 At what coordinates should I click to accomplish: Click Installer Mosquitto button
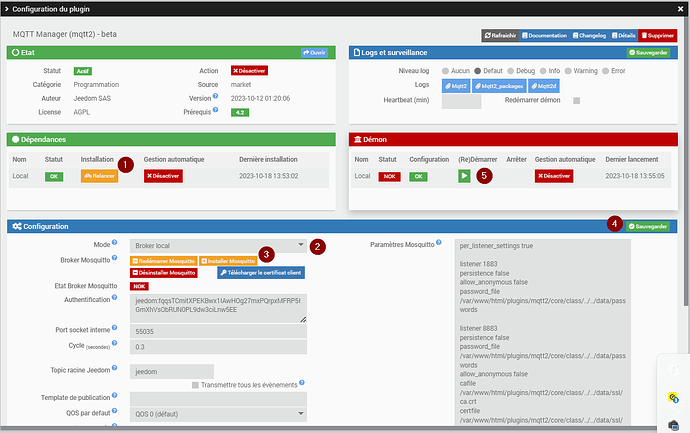click(228, 261)
